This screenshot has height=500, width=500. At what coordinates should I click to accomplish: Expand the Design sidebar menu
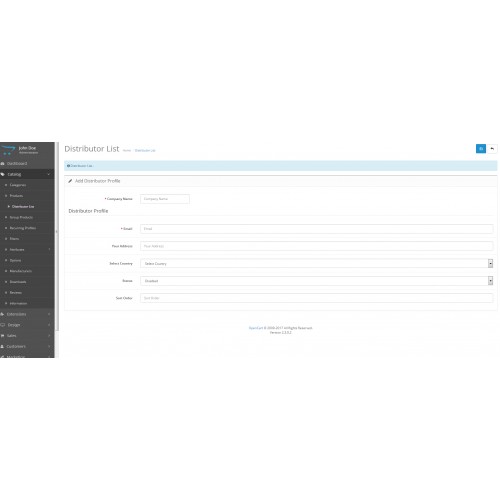tap(27, 325)
